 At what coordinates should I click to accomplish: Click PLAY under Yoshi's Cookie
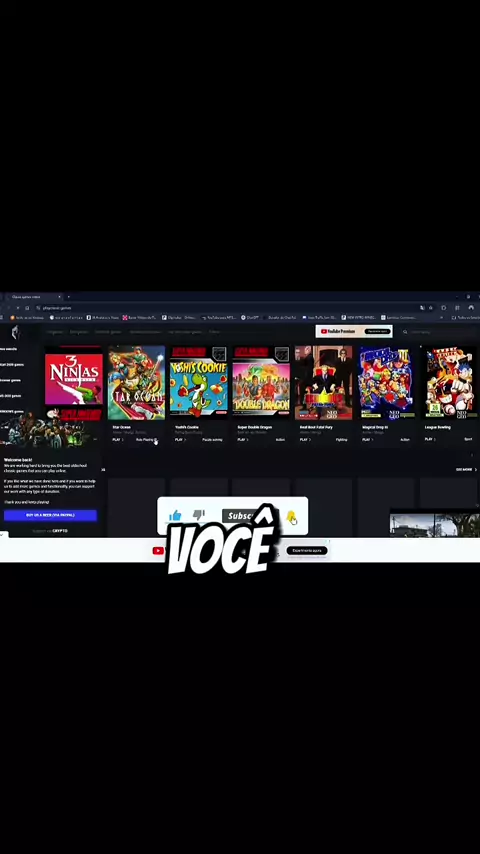180,440
